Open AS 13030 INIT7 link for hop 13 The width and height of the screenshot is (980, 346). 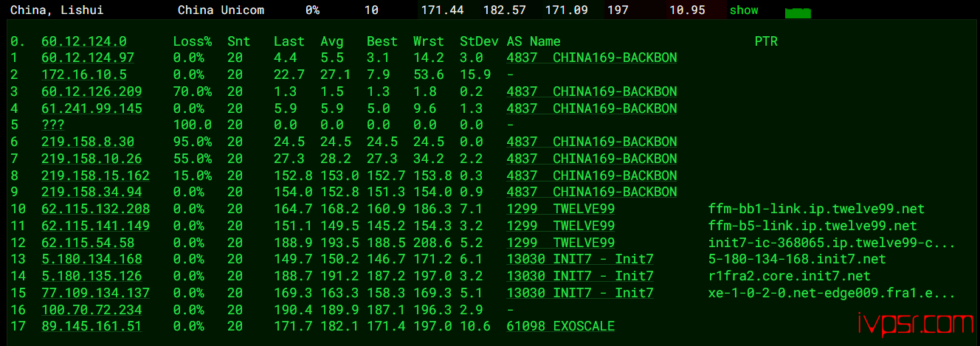[x=579, y=259]
